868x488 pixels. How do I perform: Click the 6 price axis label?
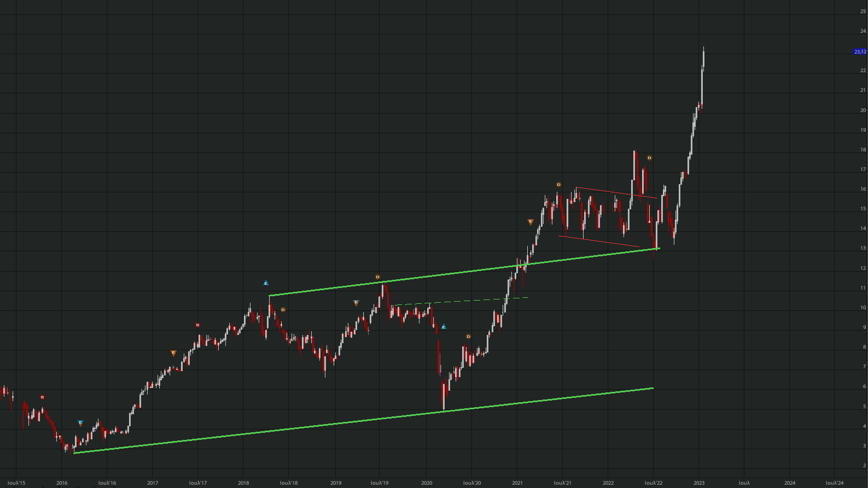coord(864,386)
